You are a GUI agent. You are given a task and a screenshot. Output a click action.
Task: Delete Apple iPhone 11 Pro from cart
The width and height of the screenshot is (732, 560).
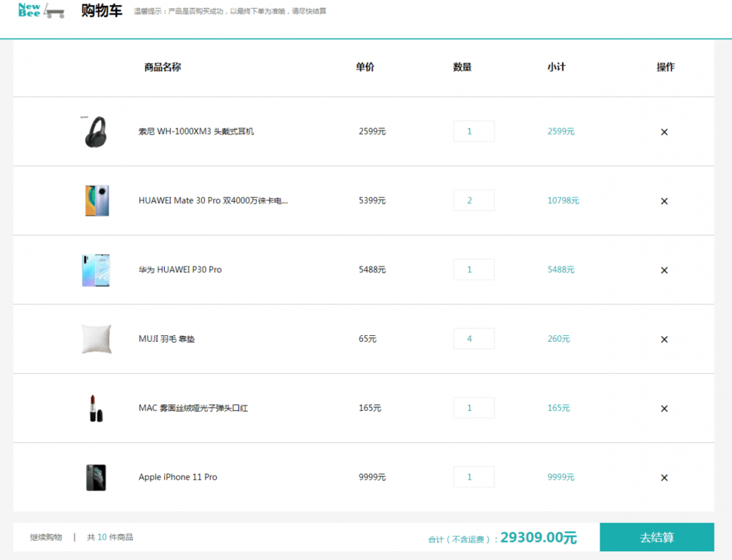(664, 477)
